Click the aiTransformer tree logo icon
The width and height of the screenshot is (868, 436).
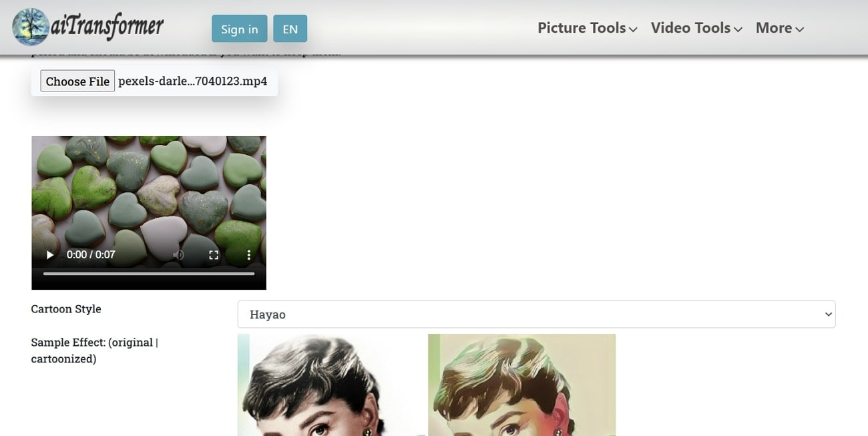[x=30, y=27]
